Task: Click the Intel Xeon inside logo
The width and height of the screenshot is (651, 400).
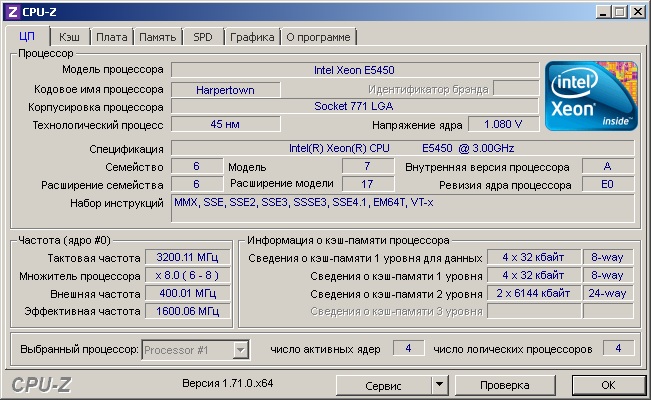Action: (591, 96)
